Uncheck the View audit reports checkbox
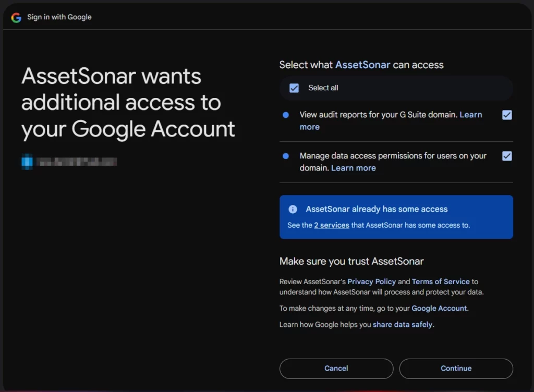The height and width of the screenshot is (392, 534). click(x=507, y=115)
